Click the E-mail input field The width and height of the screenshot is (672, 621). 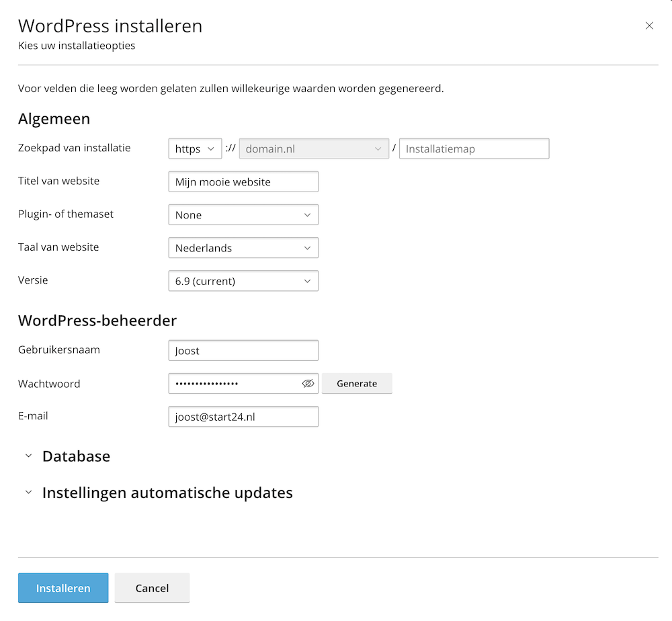click(x=243, y=417)
